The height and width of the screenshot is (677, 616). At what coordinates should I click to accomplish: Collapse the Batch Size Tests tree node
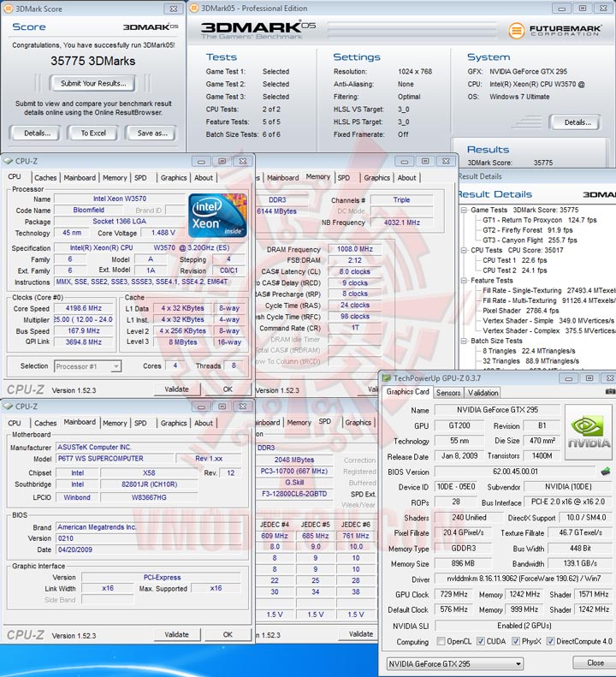(464, 341)
